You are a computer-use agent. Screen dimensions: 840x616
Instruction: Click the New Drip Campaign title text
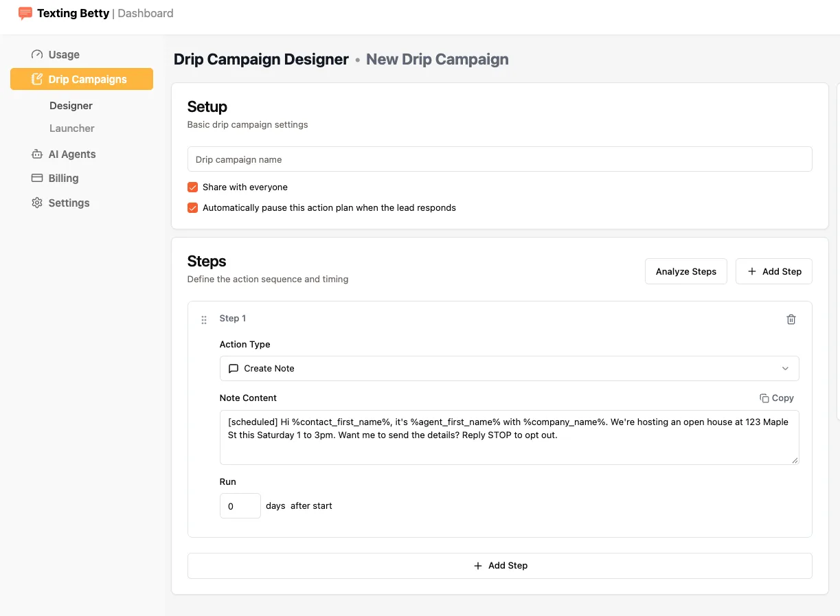point(437,59)
